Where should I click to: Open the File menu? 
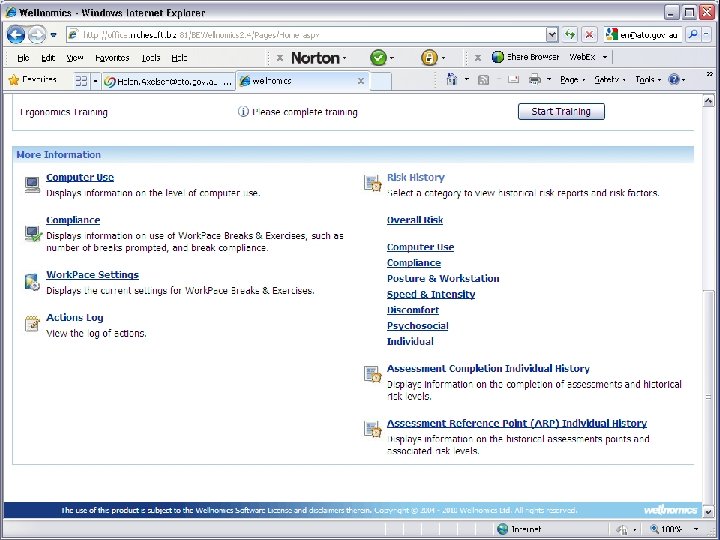pyautogui.click(x=23, y=58)
